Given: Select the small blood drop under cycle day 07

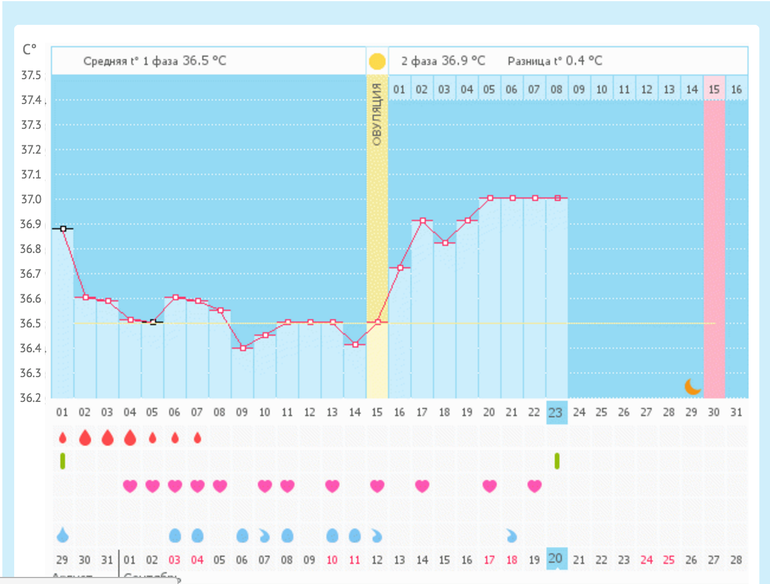Looking at the screenshot, I should [197, 437].
